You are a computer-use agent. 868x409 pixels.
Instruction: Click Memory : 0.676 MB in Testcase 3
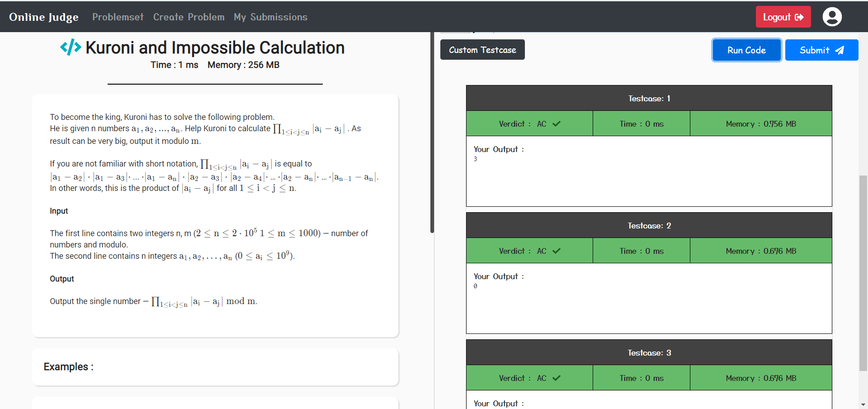(761, 378)
